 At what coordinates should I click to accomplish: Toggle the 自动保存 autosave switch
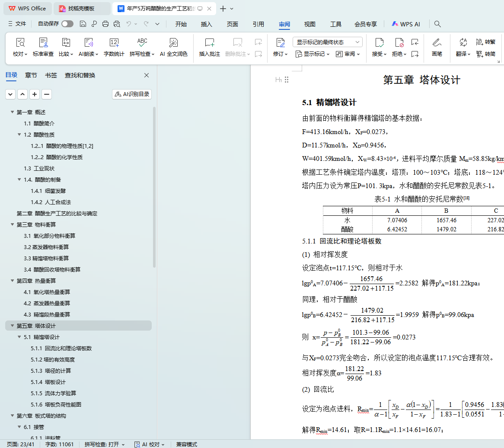pos(67,24)
